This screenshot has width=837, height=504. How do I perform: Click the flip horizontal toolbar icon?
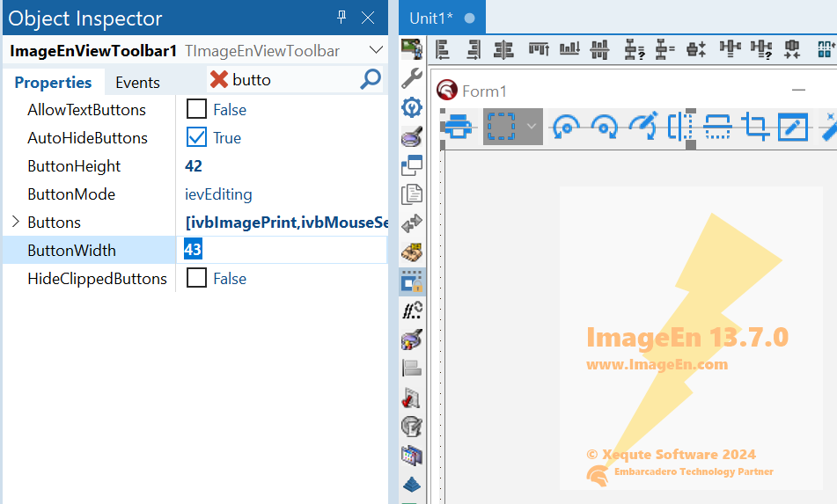tap(680, 127)
